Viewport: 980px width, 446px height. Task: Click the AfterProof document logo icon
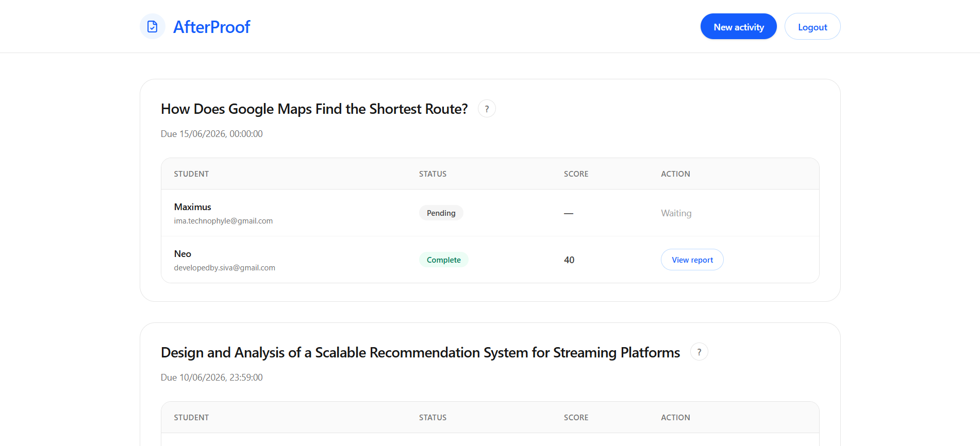point(153,27)
